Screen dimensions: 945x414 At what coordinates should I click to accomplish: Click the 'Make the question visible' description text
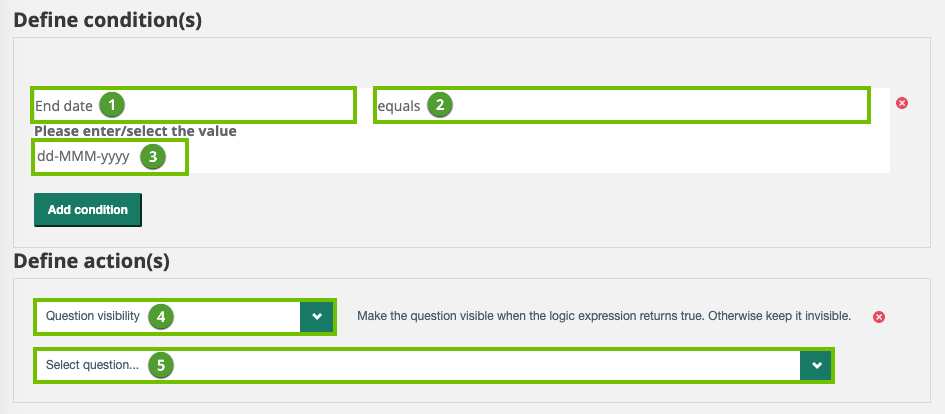[x=604, y=316]
